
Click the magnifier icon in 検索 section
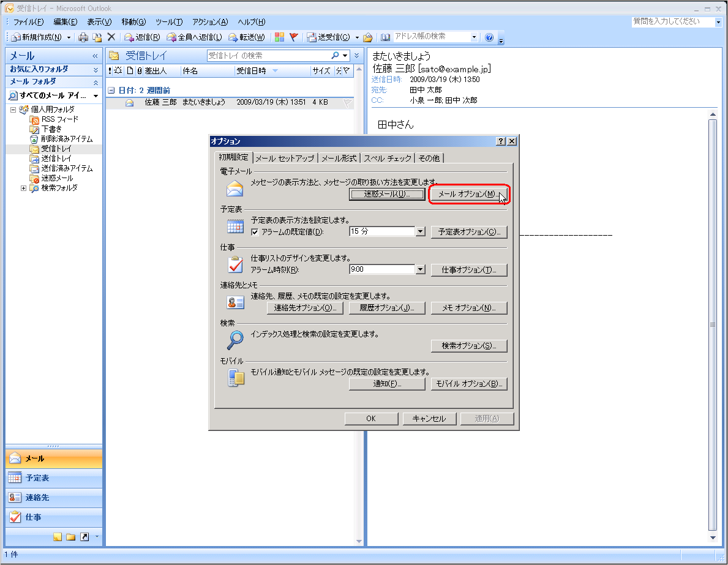click(235, 340)
